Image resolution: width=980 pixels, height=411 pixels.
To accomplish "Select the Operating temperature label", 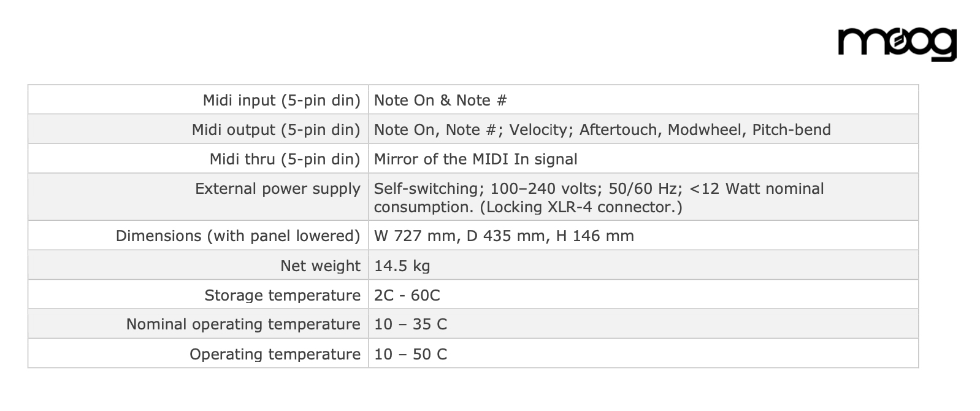I will pyautogui.click(x=275, y=354).
